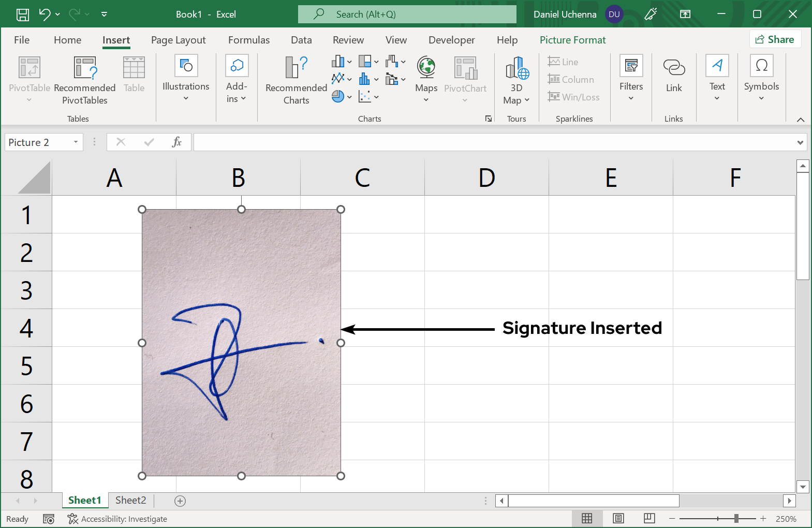The width and height of the screenshot is (812, 528).
Task: Insert Hierarchy Chart
Action: [368, 62]
